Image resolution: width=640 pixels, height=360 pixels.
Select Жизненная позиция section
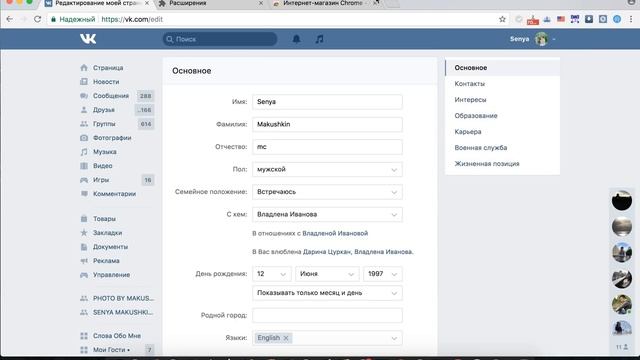tap(502, 164)
